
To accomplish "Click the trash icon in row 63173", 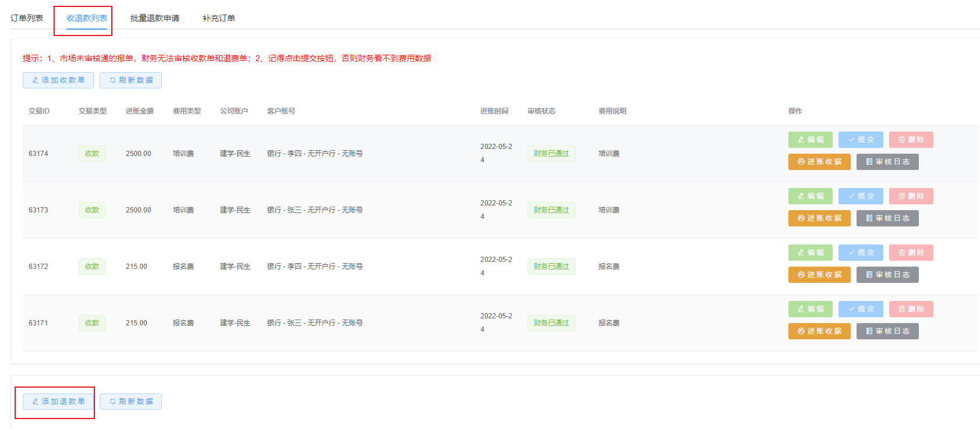I will (901, 196).
